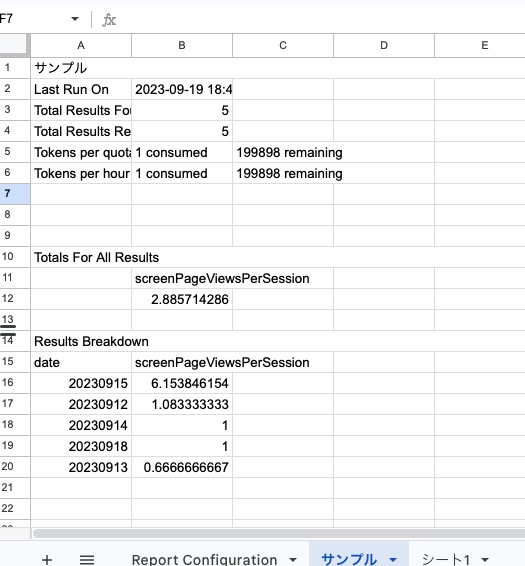Select the サンプル sheet tab

pyautogui.click(x=349, y=560)
